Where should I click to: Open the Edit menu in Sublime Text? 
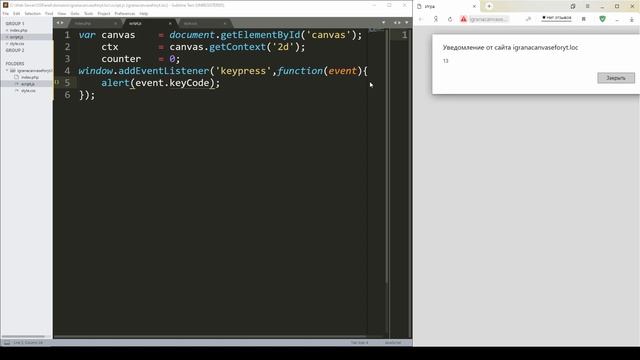pyautogui.click(x=16, y=13)
